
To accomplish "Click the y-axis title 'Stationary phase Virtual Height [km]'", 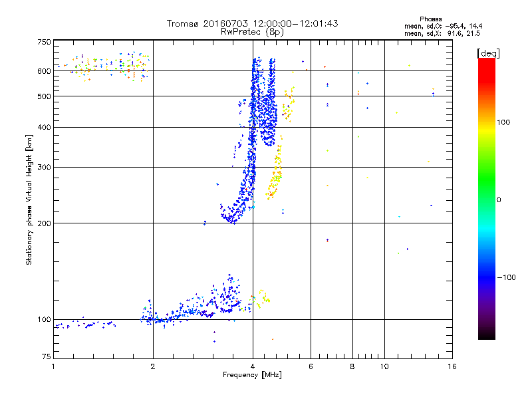I will tap(29, 199).
